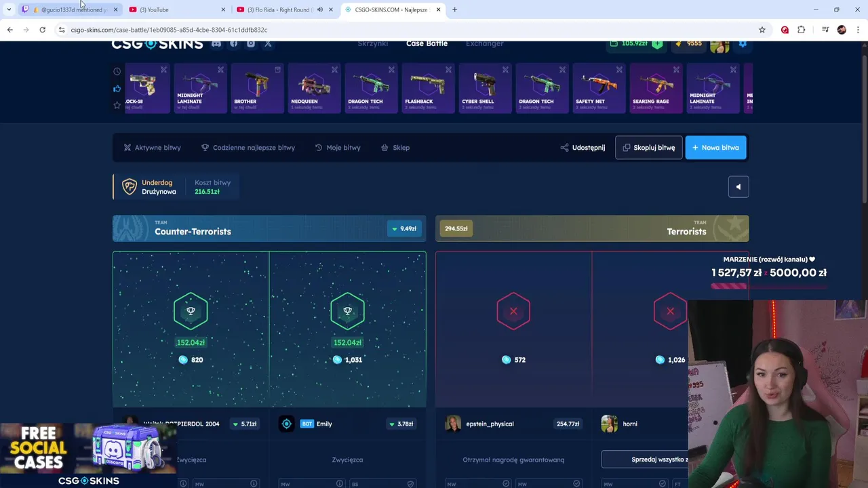Click battle icon on Neoqueen drop card
The height and width of the screenshot is (488, 868).
coord(334,70)
